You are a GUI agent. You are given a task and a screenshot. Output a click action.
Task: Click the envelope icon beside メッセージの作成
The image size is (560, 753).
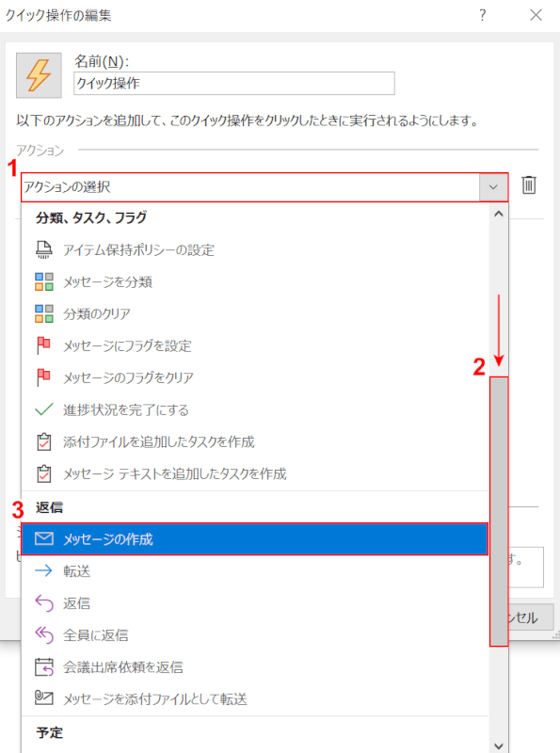click(43, 538)
